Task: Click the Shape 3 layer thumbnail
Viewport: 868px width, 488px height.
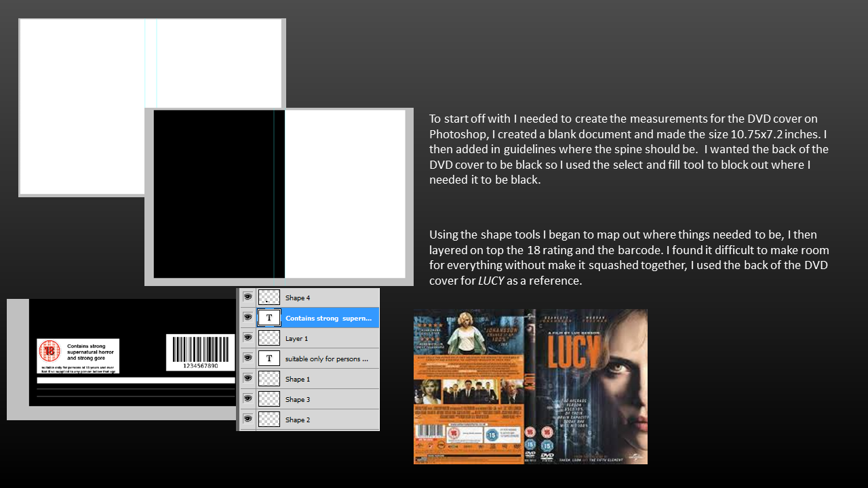Action: point(269,399)
